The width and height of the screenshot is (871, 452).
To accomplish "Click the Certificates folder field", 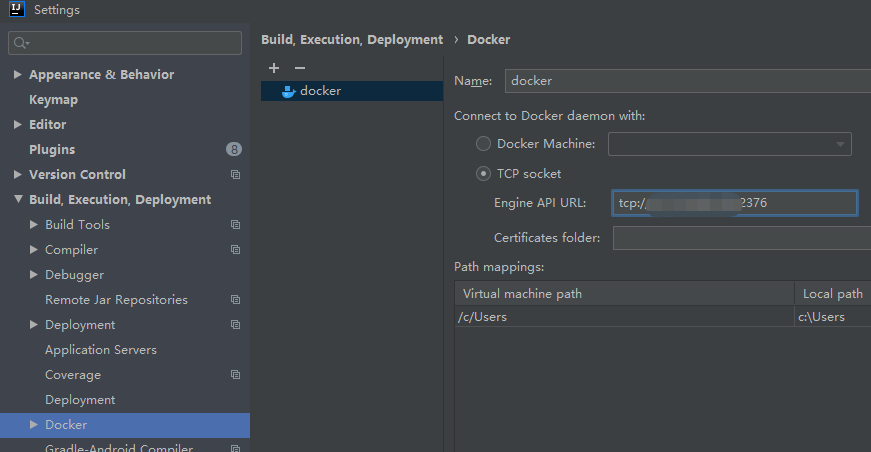I will (742, 238).
